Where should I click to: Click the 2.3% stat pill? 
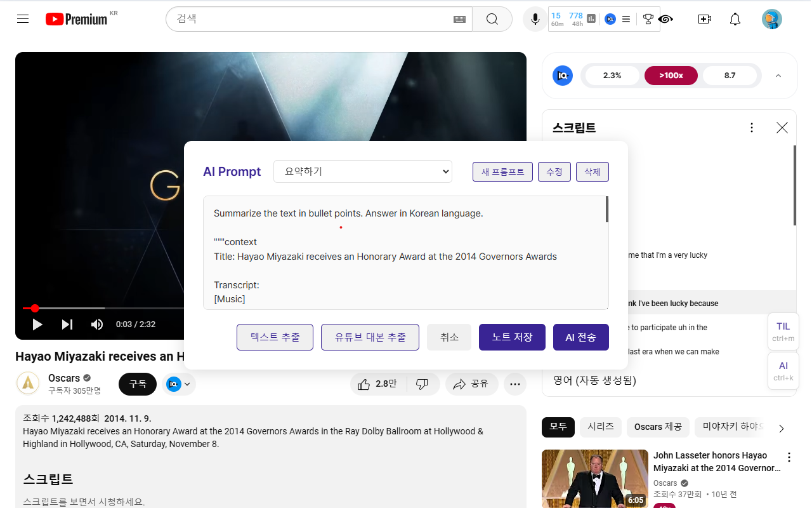tap(612, 76)
